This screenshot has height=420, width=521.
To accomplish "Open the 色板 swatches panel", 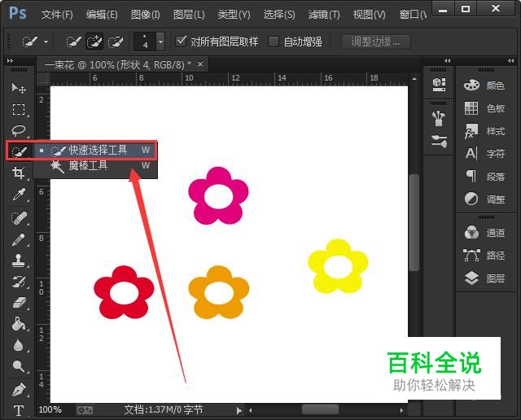I will pyautogui.click(x=484, y=108).
